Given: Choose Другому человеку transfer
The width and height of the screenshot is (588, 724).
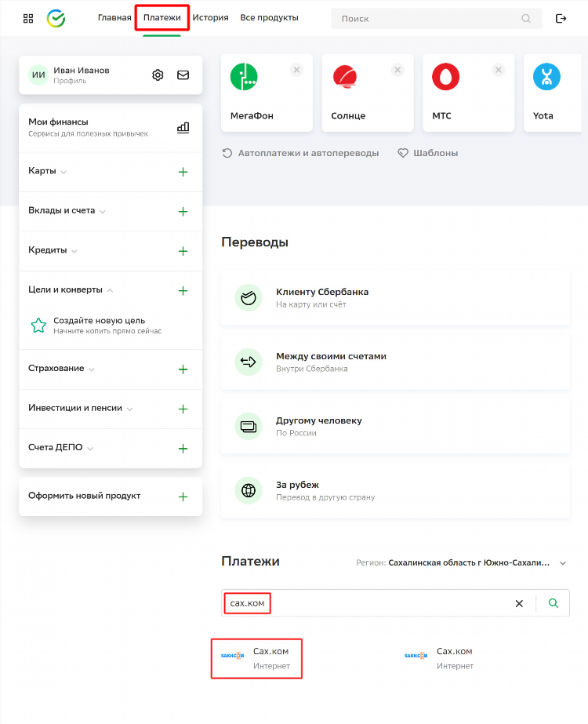Looking at the screenshot, I should tap(396, 426).
